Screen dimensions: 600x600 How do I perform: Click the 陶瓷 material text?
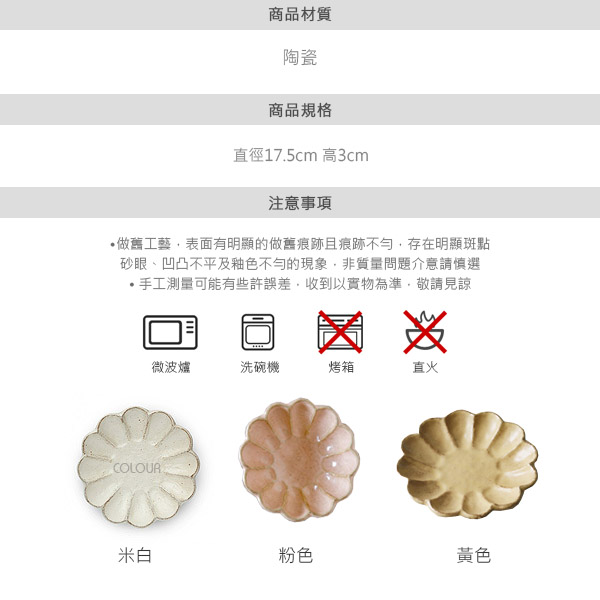300,57
